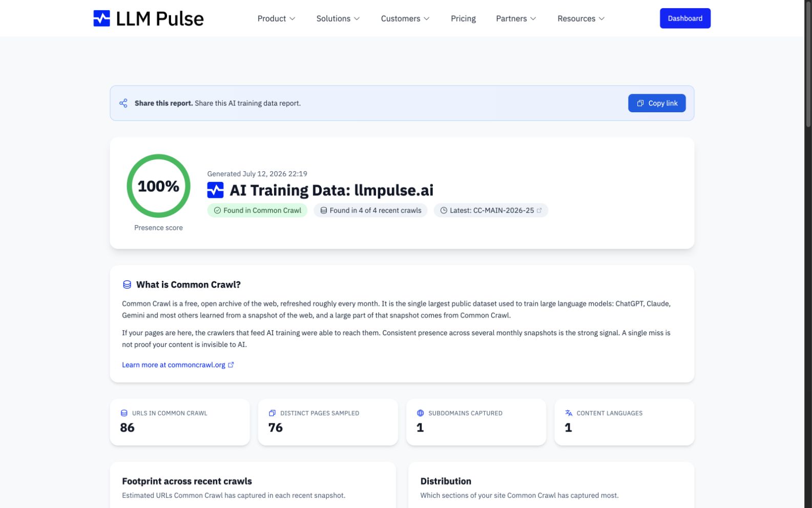Screen dimensions: 812x508
Task: Expand the Product menu chevron
Action: (293, 18)
